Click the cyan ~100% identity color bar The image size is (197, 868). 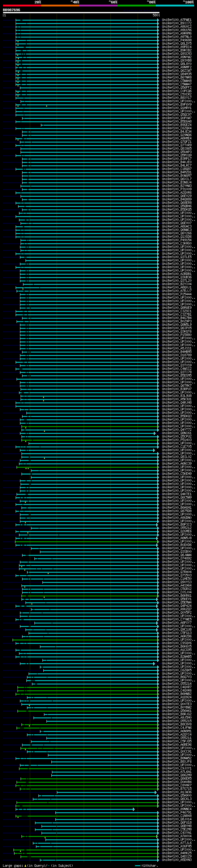(x=175, y=6)
